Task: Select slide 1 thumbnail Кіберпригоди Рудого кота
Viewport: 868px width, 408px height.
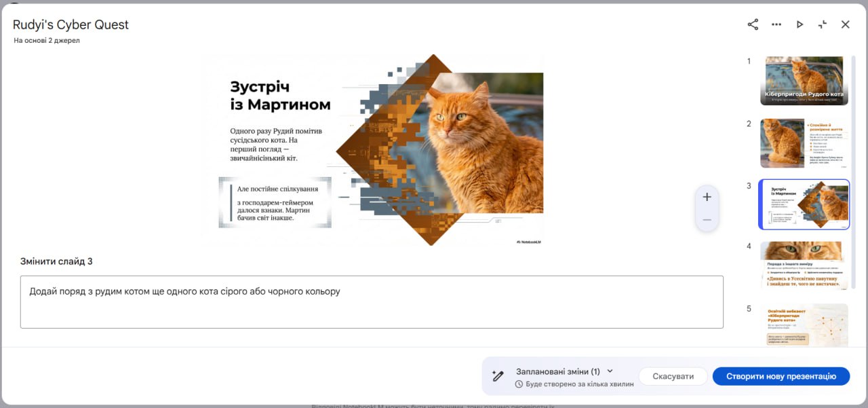Action: [x=804, y=81]
